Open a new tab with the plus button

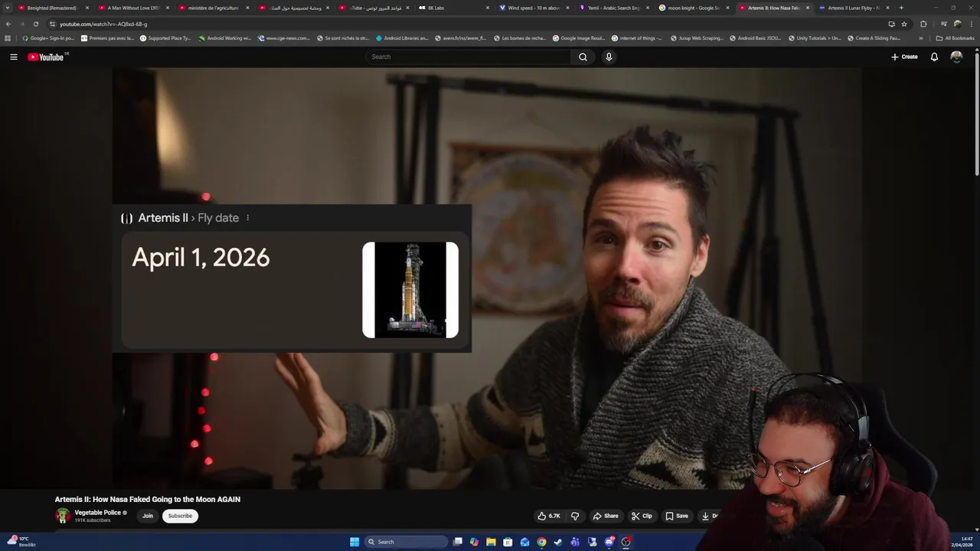(901, 8)
